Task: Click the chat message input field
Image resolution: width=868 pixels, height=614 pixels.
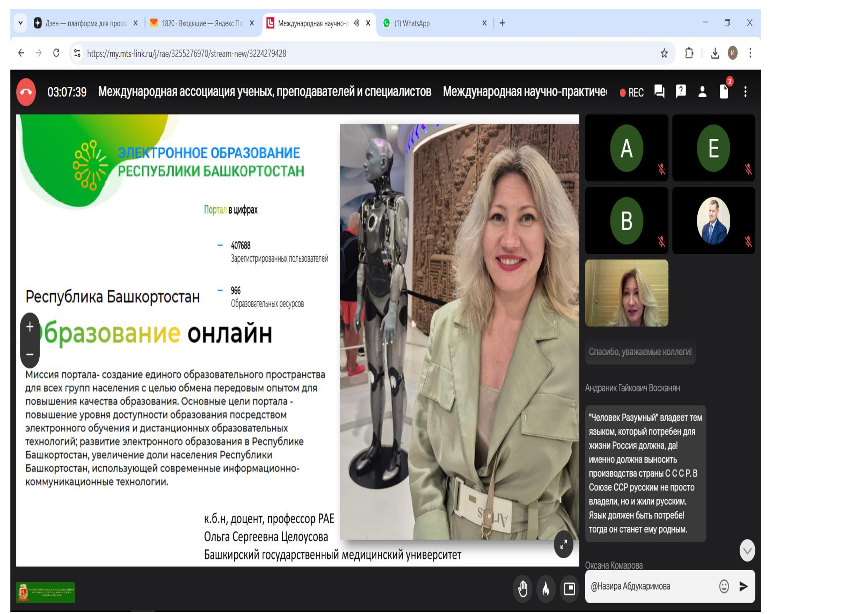Action: click(650, 587)
